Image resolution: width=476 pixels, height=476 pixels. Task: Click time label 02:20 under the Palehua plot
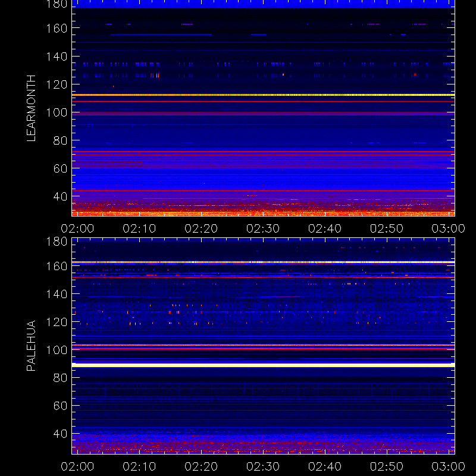pos(201,466)
